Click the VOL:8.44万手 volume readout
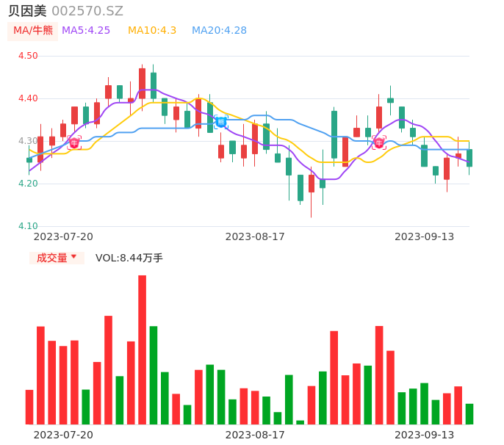This screenshot has width=504, height=445. click(x=129, y=258)
